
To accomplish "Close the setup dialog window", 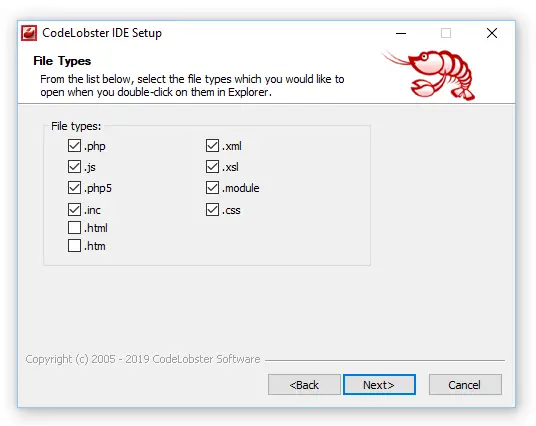I will pos(492,33).
